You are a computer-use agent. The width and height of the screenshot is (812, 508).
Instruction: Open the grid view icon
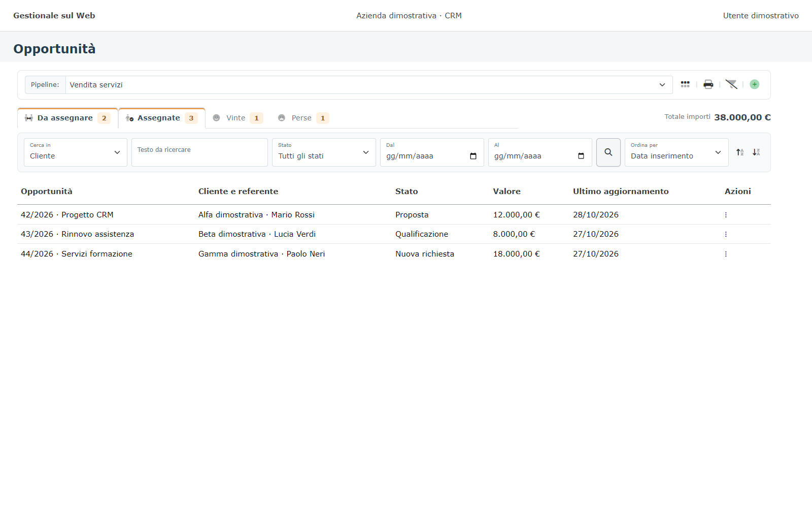(x=685, y=84)
